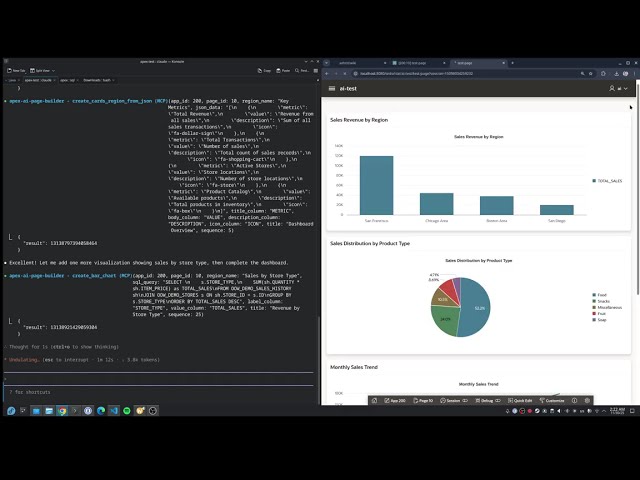Open the browser three-dot menu
The width and height of the screenshot is (640, 480).
click(x=634, y=73)
